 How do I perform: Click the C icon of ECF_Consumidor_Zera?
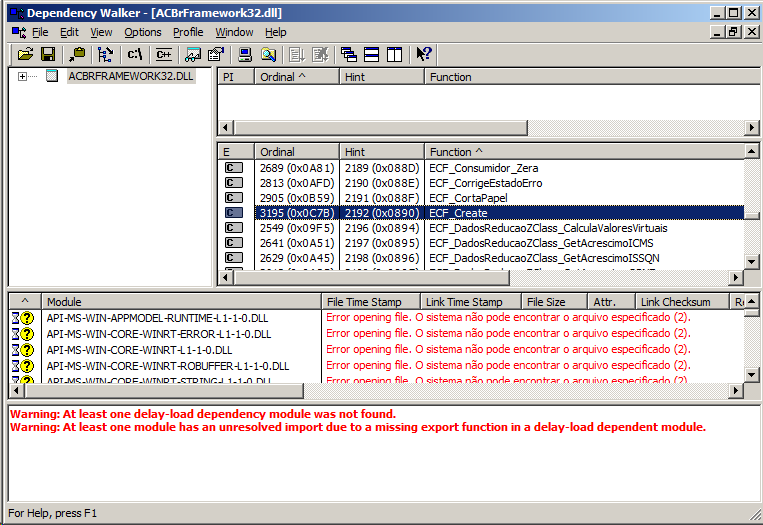(234, 168)
